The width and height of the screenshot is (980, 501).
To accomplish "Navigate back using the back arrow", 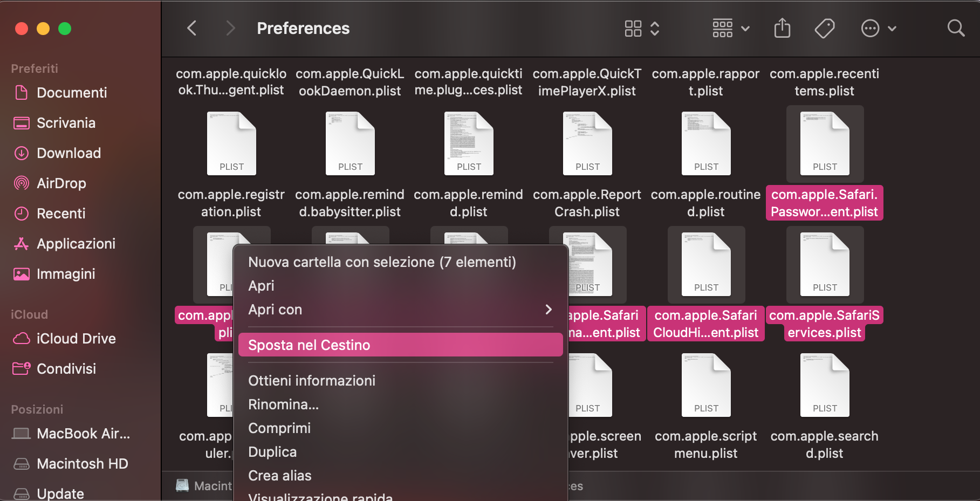I will pyautogui.click(x=192, y=28).
